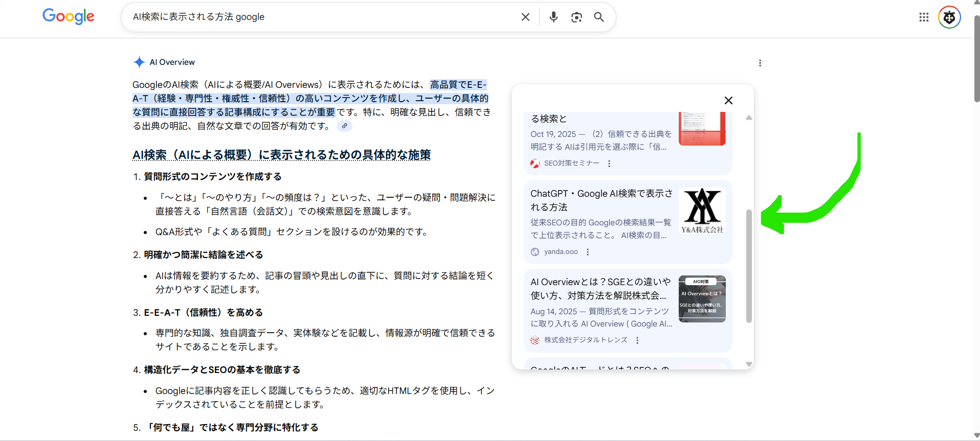The width and height of the screenshot is (980, 441).
Task: Click the Google logo
Action: 68,16
